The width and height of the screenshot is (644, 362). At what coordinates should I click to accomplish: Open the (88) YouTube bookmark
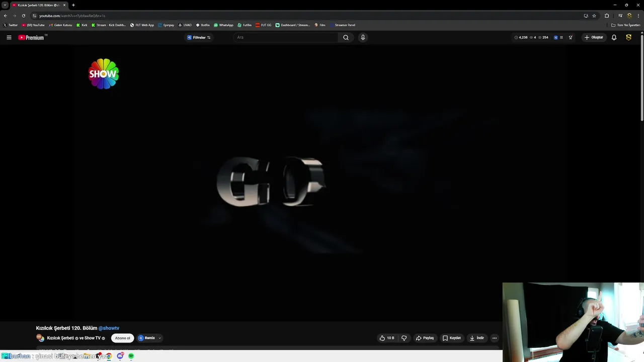pyautogui.click(x=33, y=25)
